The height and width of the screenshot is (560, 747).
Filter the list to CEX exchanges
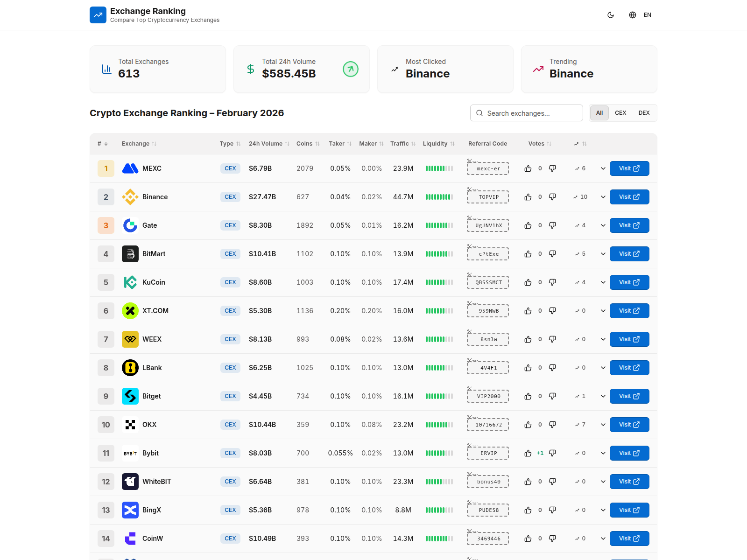point(620,113)
